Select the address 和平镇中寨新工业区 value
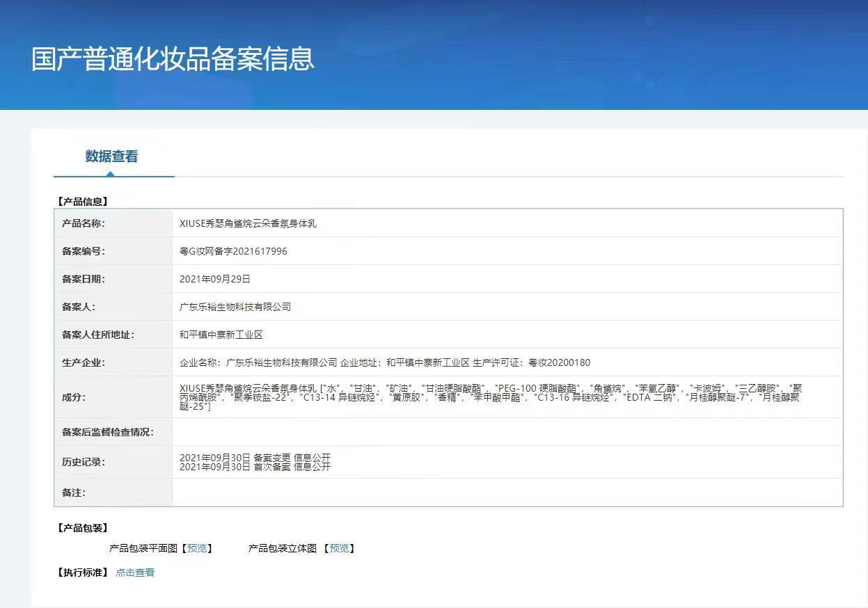Viewport: 868px width, 608px height. pyautogui.click(x=221, y=335)
